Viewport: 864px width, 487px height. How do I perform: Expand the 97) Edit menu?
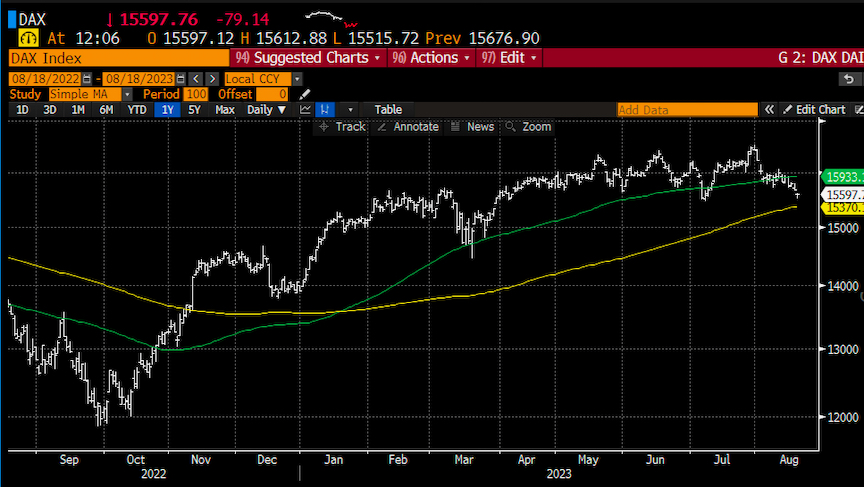point(509,58)
